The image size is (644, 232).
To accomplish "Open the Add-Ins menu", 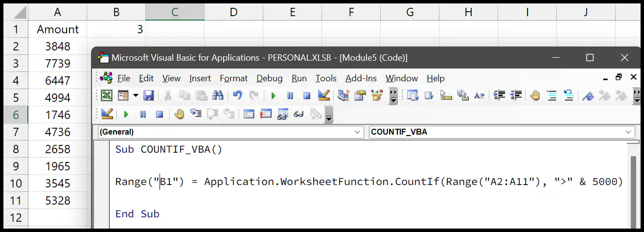I will tap(361, 78).
